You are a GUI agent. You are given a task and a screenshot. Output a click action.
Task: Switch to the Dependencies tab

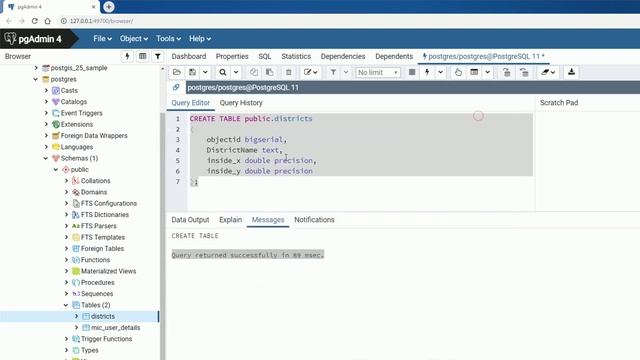(x=343, y=56)
